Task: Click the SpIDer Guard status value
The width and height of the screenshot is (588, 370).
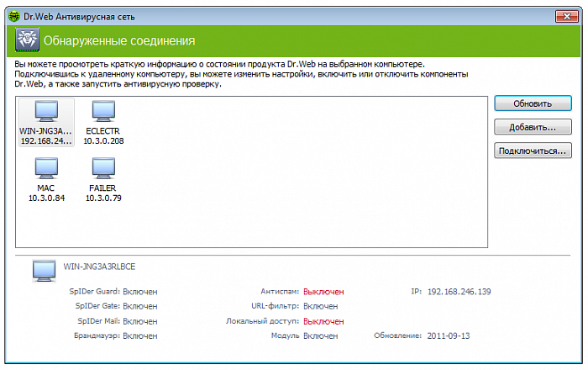Action: (140, 292)
